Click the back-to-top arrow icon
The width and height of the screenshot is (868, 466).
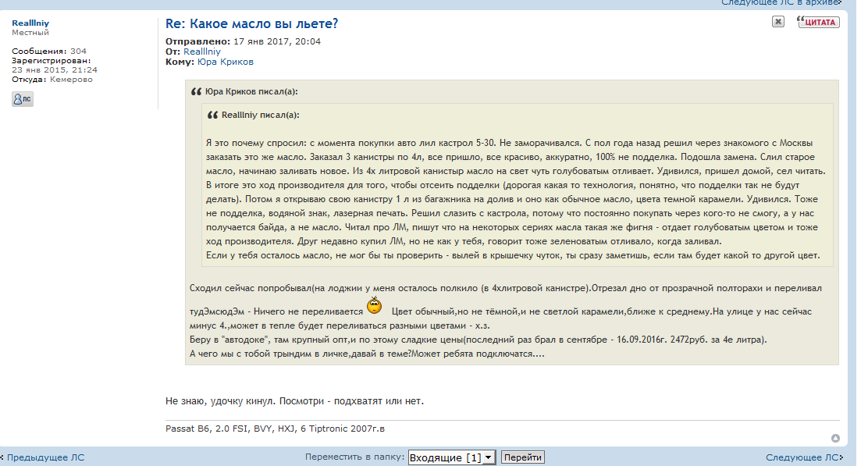click(x=835, y=439)
